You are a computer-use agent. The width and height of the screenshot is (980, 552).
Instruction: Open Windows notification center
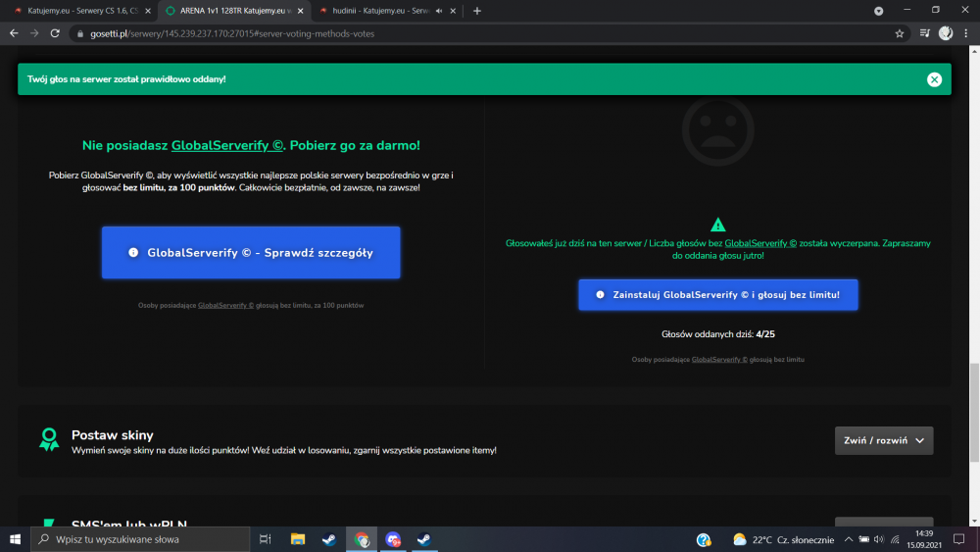click(958, 539)
